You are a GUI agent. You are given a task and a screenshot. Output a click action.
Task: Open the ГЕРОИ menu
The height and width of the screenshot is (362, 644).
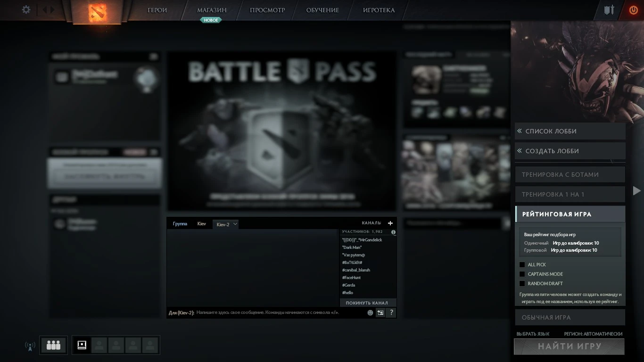(x=157, y=10)
